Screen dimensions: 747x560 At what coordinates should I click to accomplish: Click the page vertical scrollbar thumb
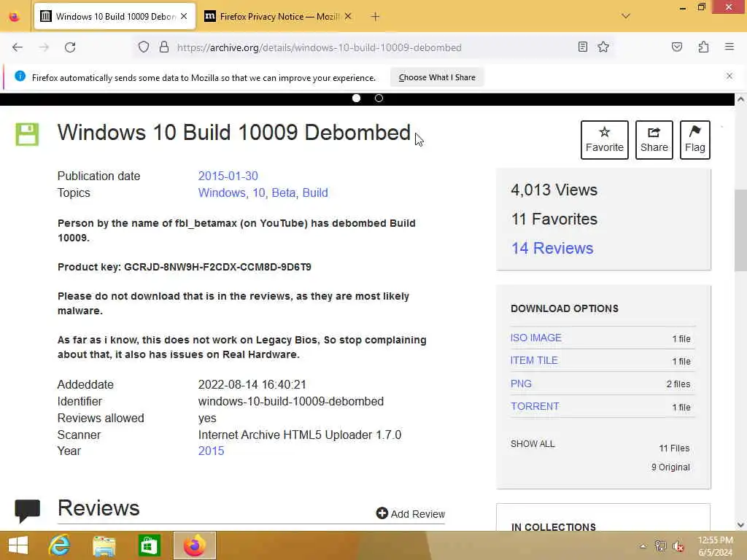[740, 230]
